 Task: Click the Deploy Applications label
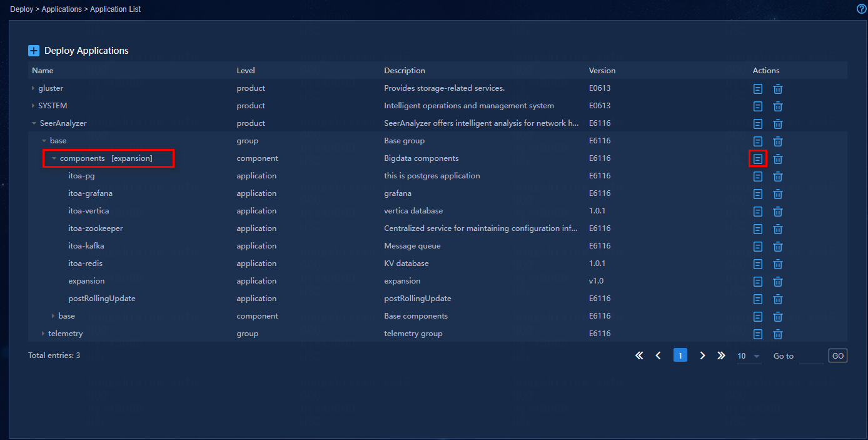coord(86,51)
